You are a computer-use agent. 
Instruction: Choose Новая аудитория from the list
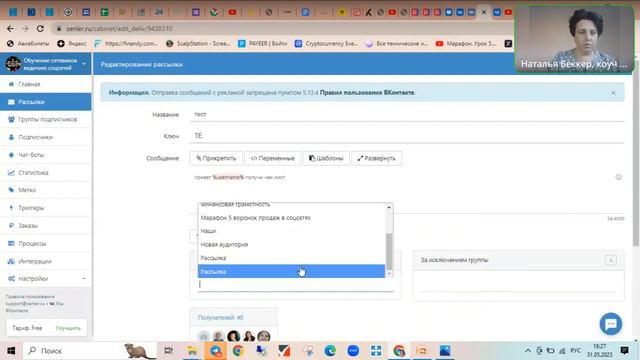(291, 244)
